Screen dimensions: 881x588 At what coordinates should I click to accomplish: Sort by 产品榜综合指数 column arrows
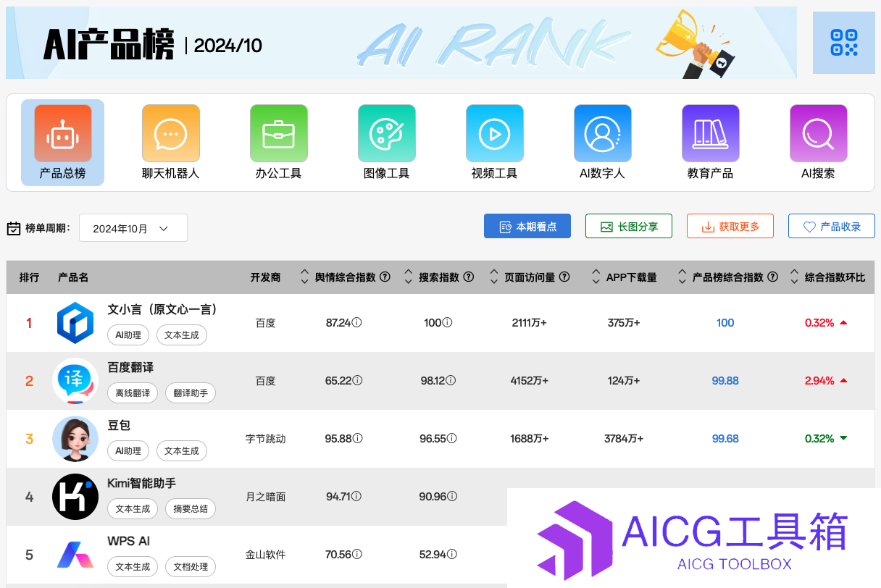[x=682, y=277]
